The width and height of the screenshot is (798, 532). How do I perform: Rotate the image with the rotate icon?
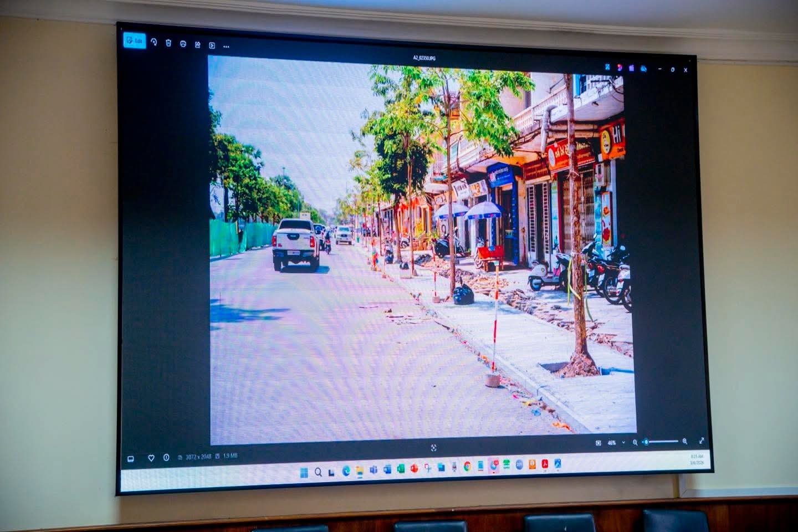tap(154, 42)
